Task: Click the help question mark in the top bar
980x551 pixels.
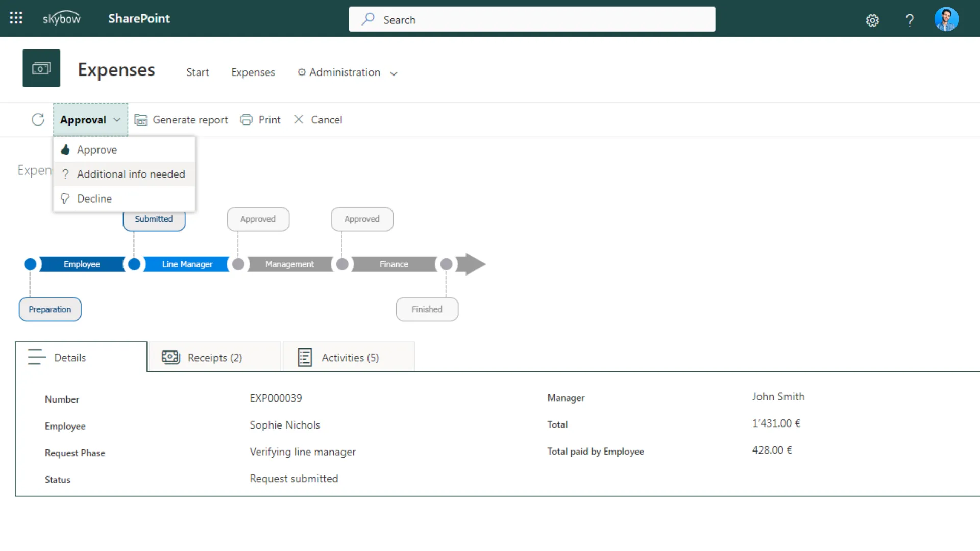Action: pyautogui.click(x=910, y=20)
